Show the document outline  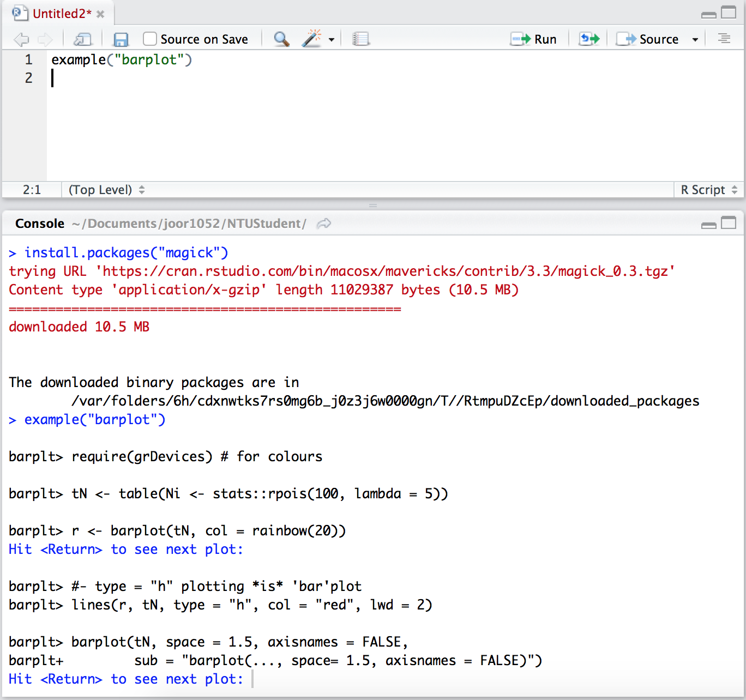pos(724,39)
